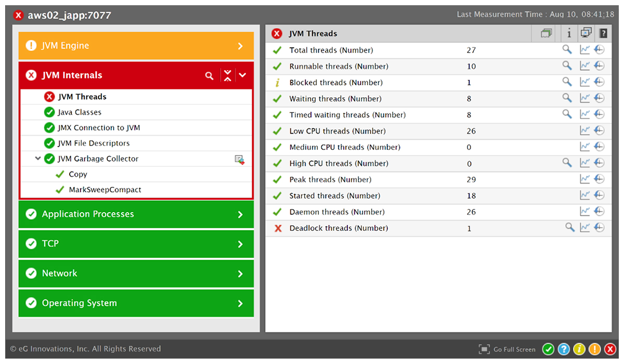The height and width of the screenshot is (364, 624).
Task: Click the Total threads value 27
Action: [x=471, y=50]
